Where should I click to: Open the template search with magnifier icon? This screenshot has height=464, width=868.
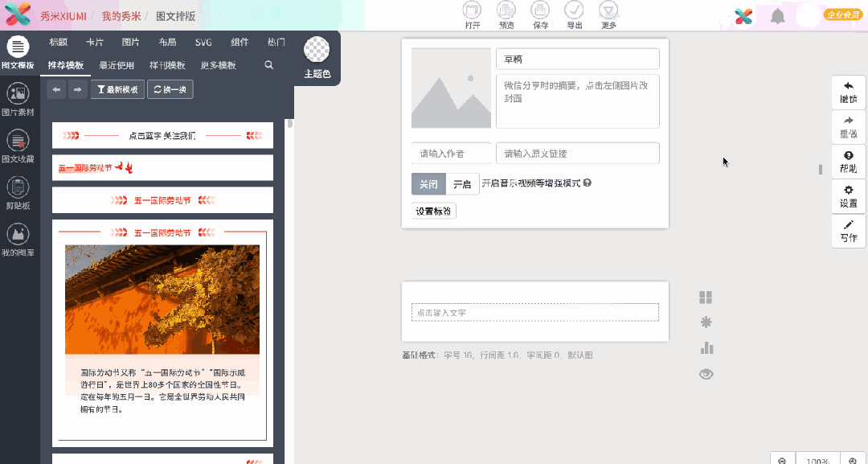[x=268, y=65]
